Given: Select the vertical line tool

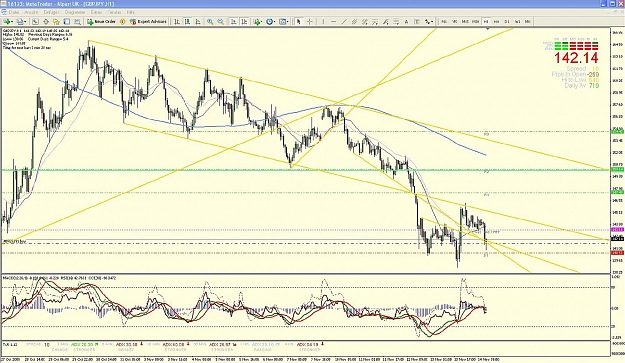Looking at the screenshot, I should 323,22.
